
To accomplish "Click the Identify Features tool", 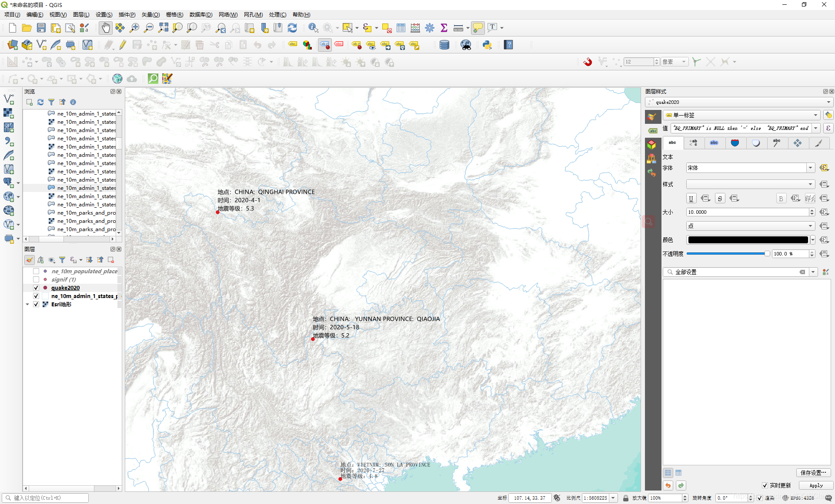I will pos(313,28).
